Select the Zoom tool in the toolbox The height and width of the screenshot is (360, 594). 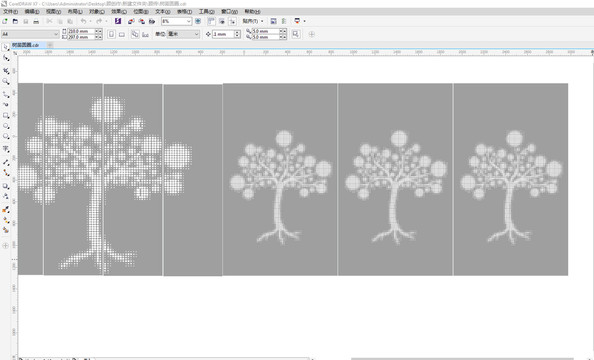coord(6,81)
